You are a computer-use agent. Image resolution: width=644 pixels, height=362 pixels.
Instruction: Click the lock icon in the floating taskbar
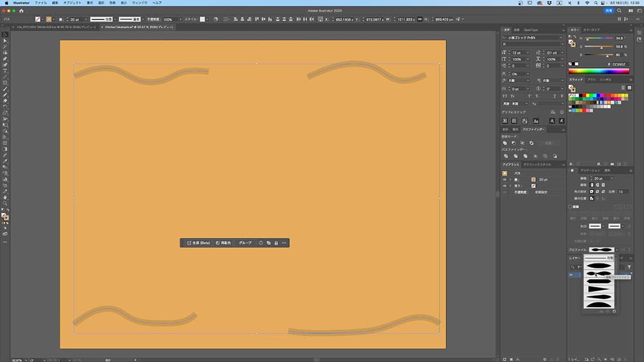[x=276, y=243]
